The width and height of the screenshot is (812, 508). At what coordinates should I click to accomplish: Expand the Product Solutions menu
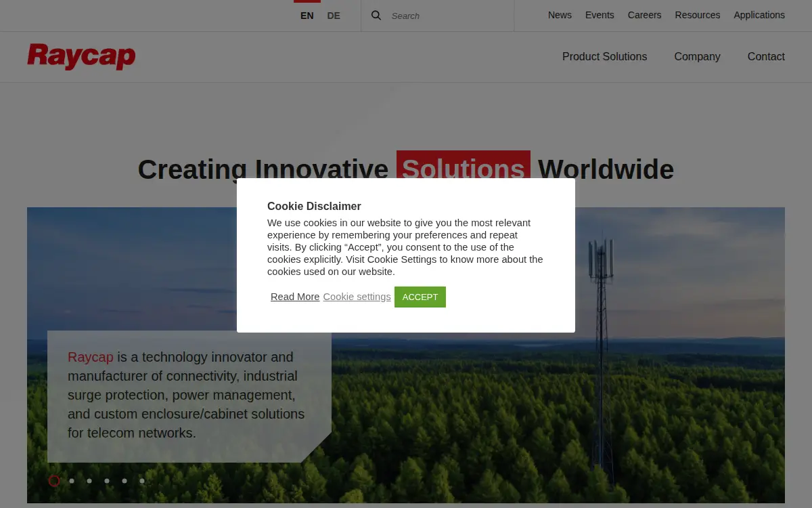click(604, 57)
